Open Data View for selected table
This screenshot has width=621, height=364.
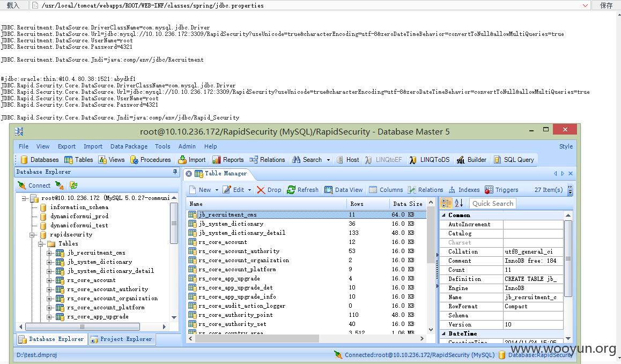click(x=343, y=190)
